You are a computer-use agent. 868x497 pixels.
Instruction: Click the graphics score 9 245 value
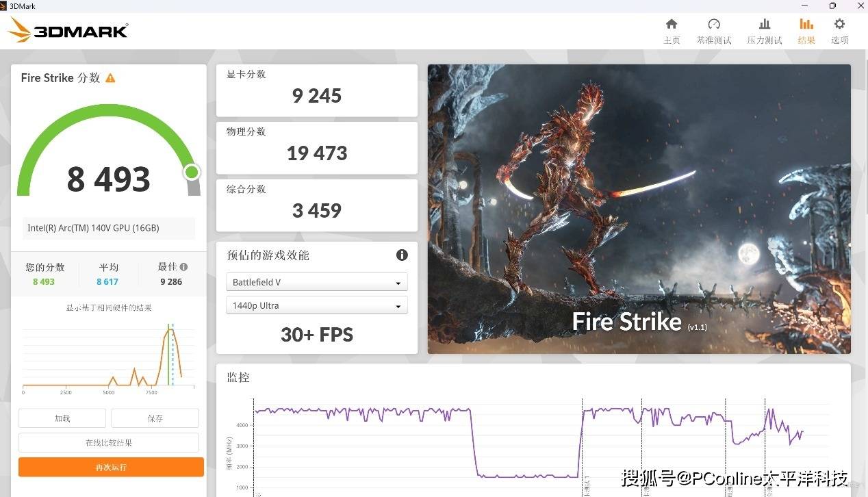click(316, 96)
